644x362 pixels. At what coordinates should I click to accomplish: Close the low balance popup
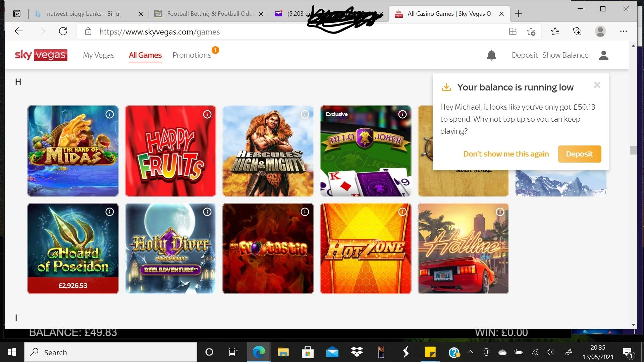(597, 85)
